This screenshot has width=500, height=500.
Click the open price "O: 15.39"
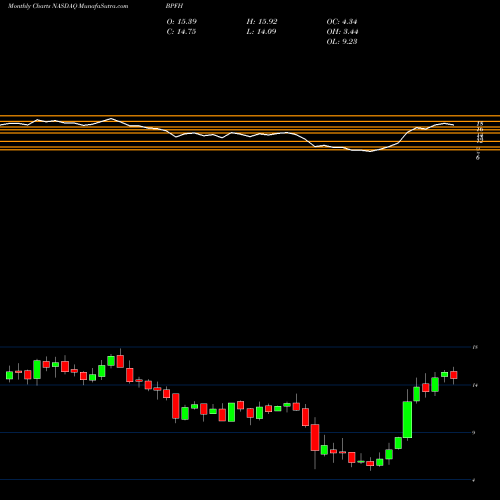(x=182, y=22)
